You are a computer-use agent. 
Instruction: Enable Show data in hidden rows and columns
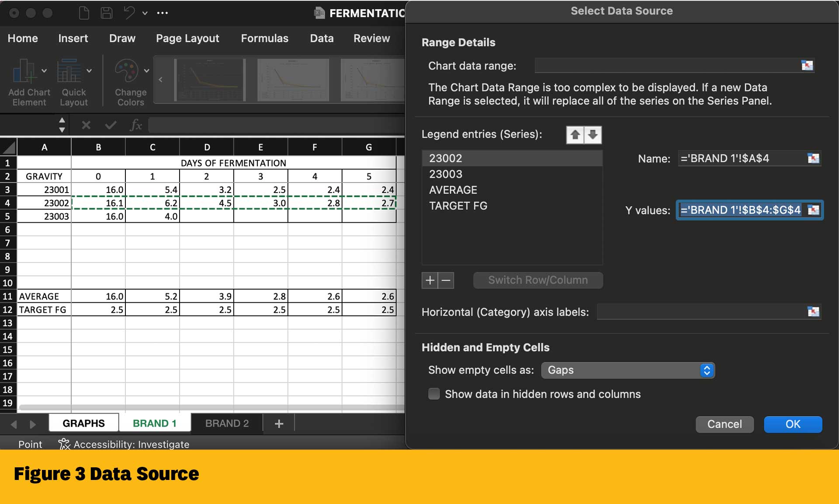tap(434, 394)
